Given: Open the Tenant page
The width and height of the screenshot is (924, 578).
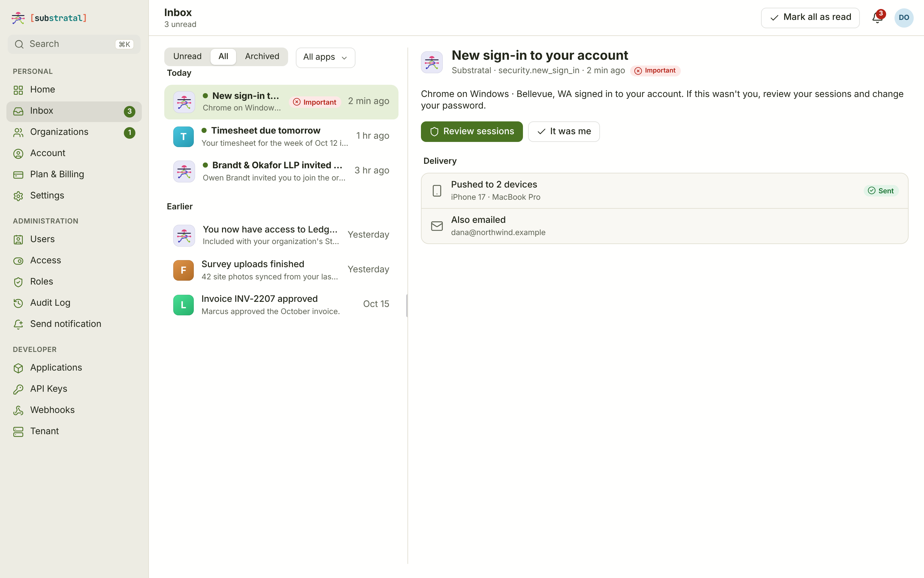Looking at the screenshot, I should (74, 431).
